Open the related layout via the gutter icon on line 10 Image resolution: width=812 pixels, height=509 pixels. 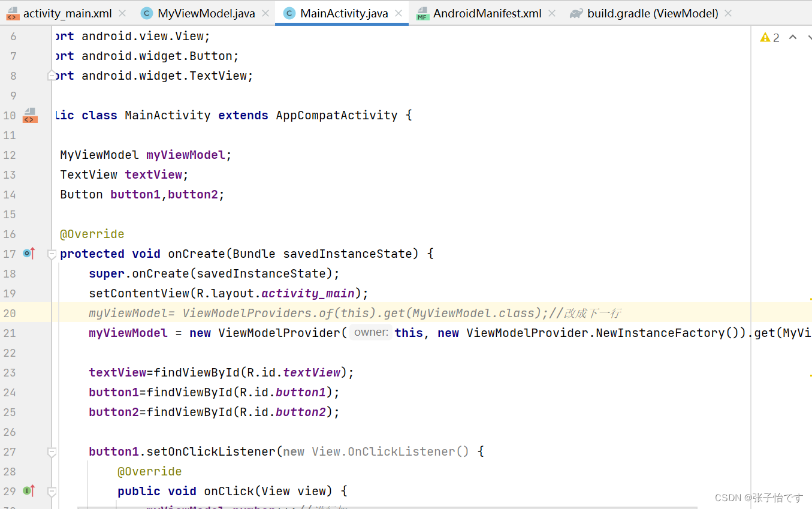click(29, 115)
